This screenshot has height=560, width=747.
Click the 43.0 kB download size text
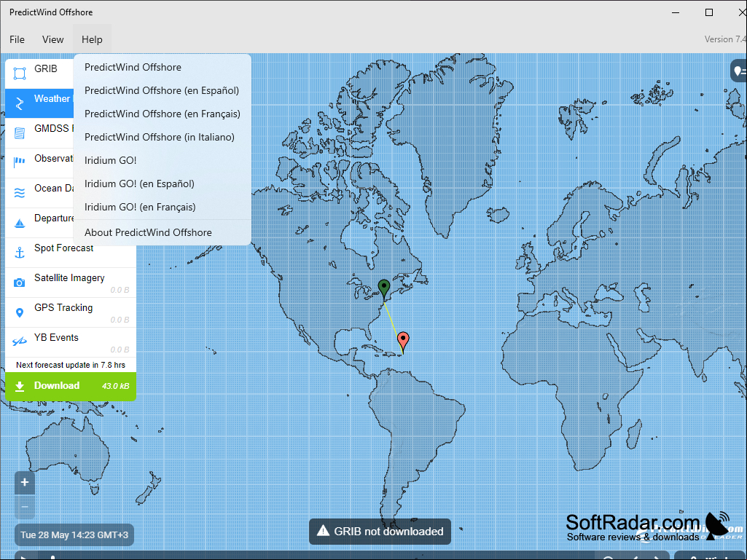point(116,386)
